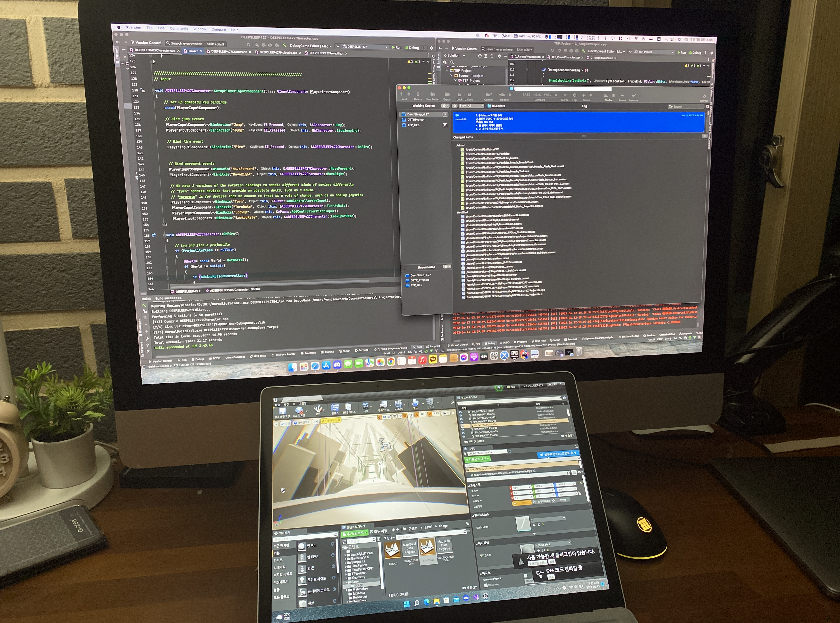Switch to the Pawn.h editor tab
This screenshot has height=623, width=840.
click(193, 51)
